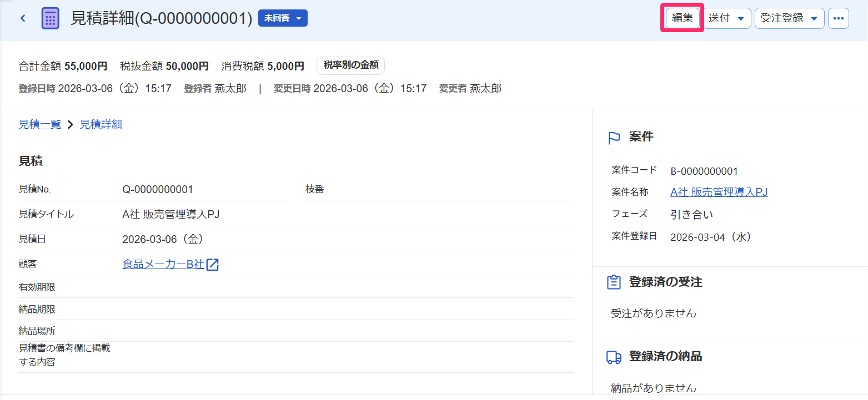This screenshot has height=400, width=868.
Task: Click the purple calculator quotation icon
Action: pos(51,18)
